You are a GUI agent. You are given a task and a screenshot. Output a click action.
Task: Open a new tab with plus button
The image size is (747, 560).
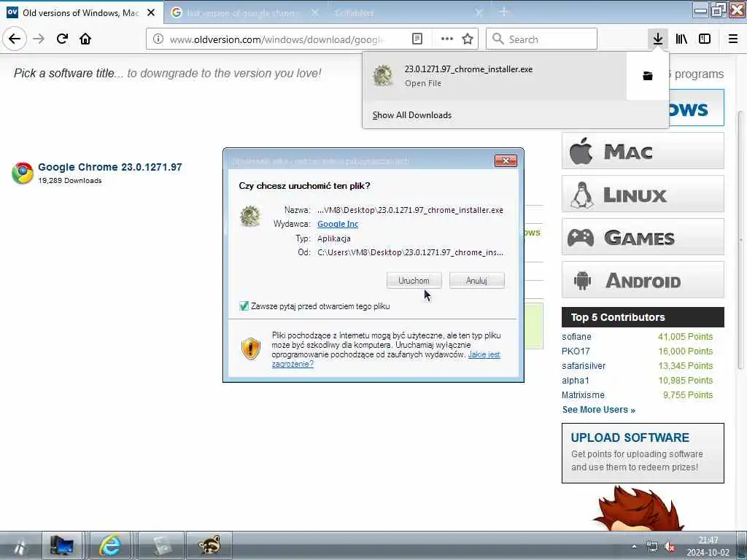point(504,12)
